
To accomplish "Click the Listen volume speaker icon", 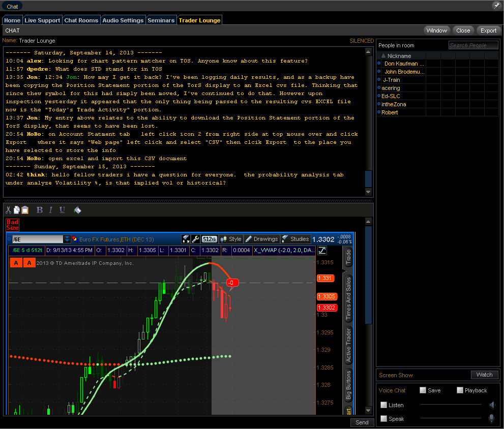I will tap(492, 405).
